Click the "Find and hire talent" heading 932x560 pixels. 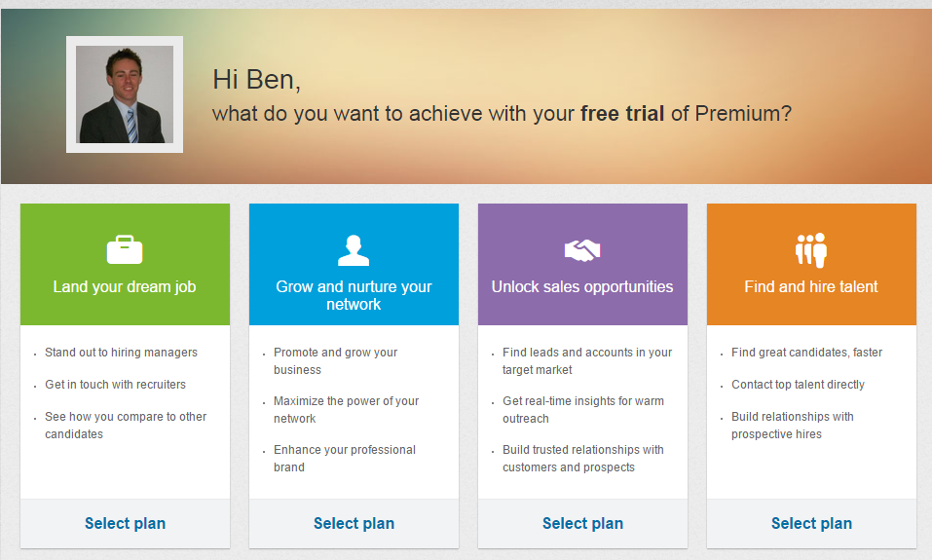[811, 287]
